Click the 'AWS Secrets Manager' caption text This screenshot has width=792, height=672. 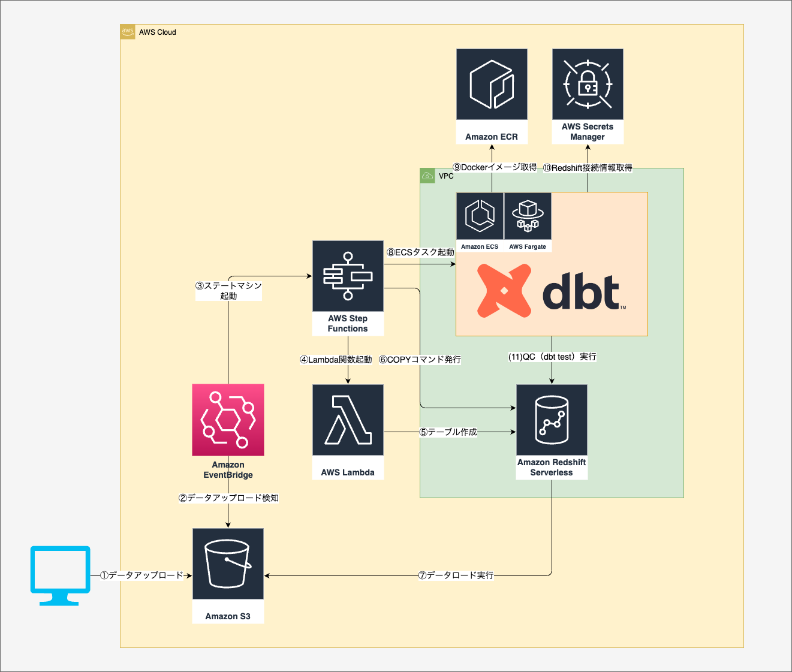pyautogui.click(x=588, y=132)
